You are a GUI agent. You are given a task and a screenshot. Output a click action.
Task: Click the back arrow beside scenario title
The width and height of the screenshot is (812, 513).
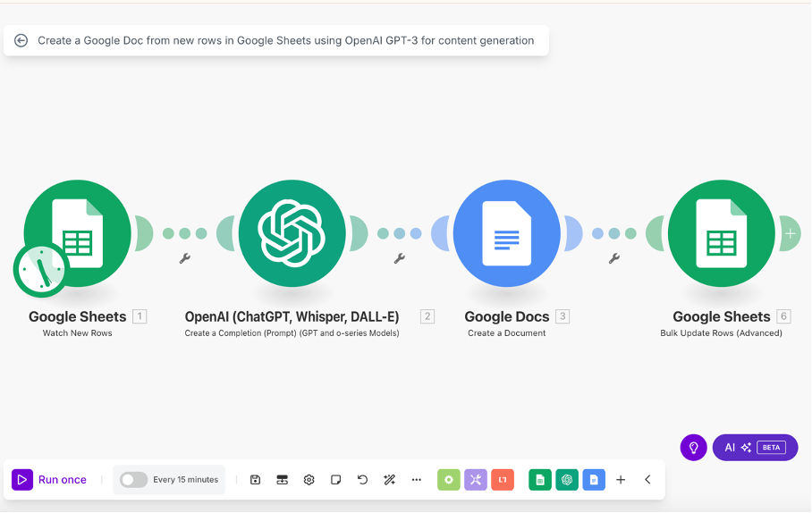[21, 40]
